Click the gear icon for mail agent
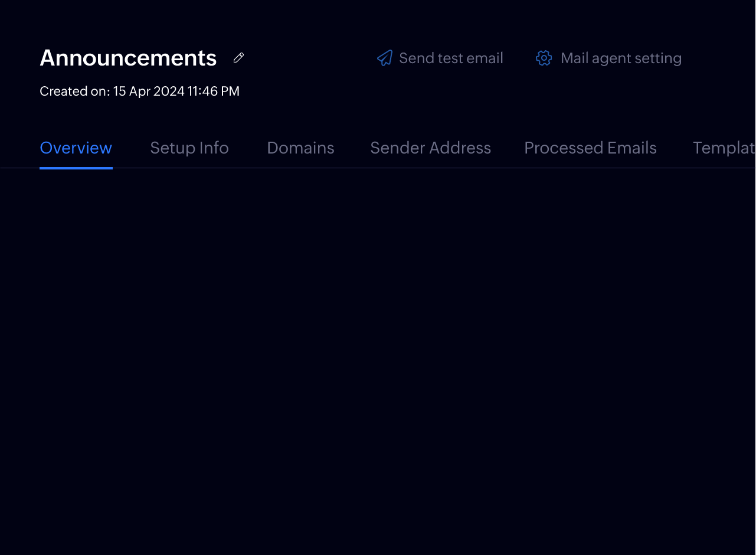The width and height of the screenshot is (756, 555). pyautogui.click(x=544, y=58)
